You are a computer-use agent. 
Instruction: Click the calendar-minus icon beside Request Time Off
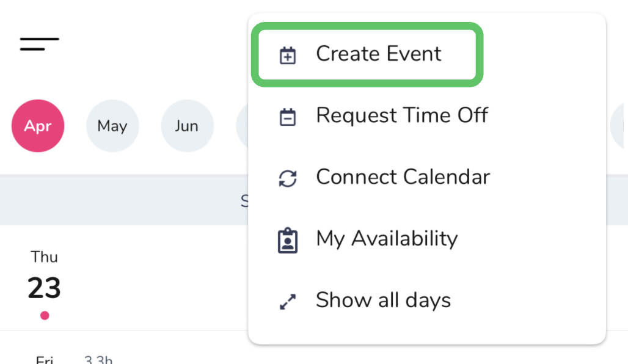[287, 117]
